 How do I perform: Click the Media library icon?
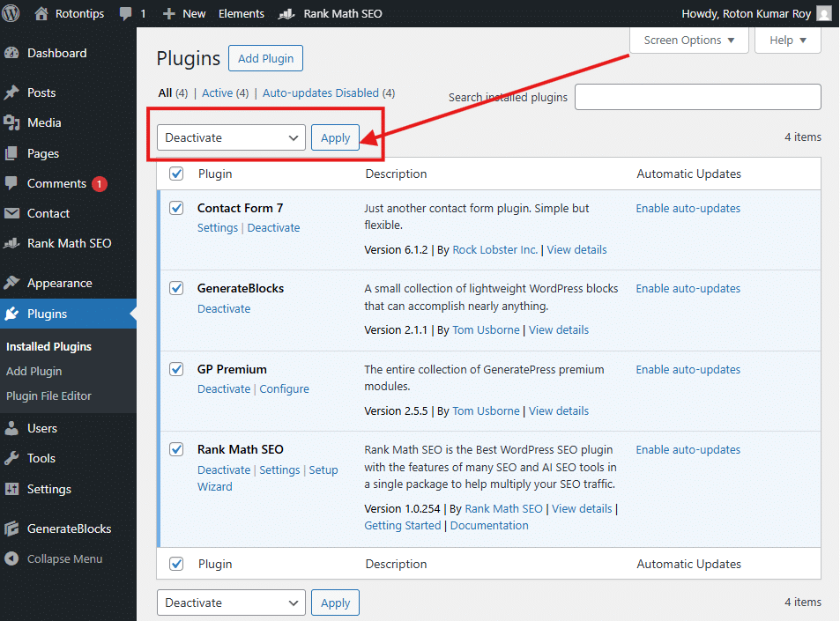(11, 122)
